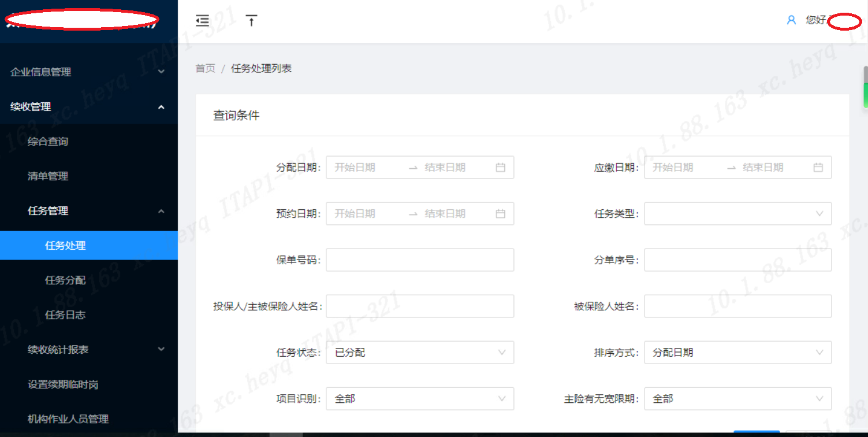The image size is (868, 437).
Task: Collapse the sidebar with the menu fold icon
Action: [202, 21]
